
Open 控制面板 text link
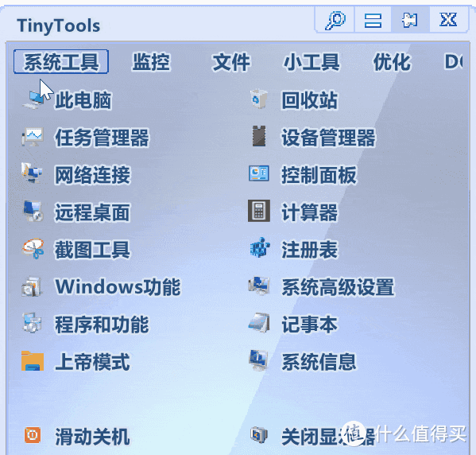coord(319,175)
